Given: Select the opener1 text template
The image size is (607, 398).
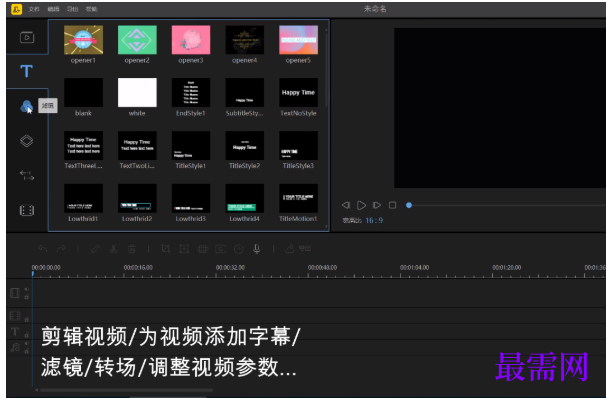Looking at the screenshot, I should [83, 40].
